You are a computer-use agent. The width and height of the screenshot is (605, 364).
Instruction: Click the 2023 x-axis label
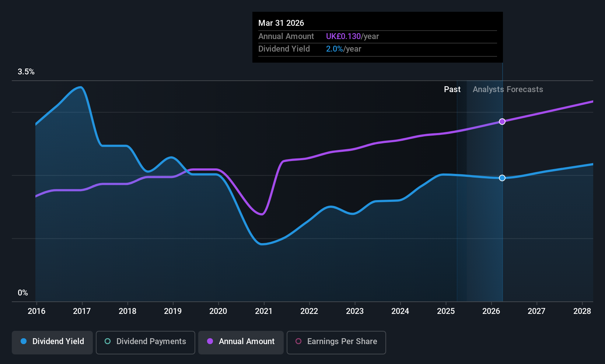coord(355,311)
